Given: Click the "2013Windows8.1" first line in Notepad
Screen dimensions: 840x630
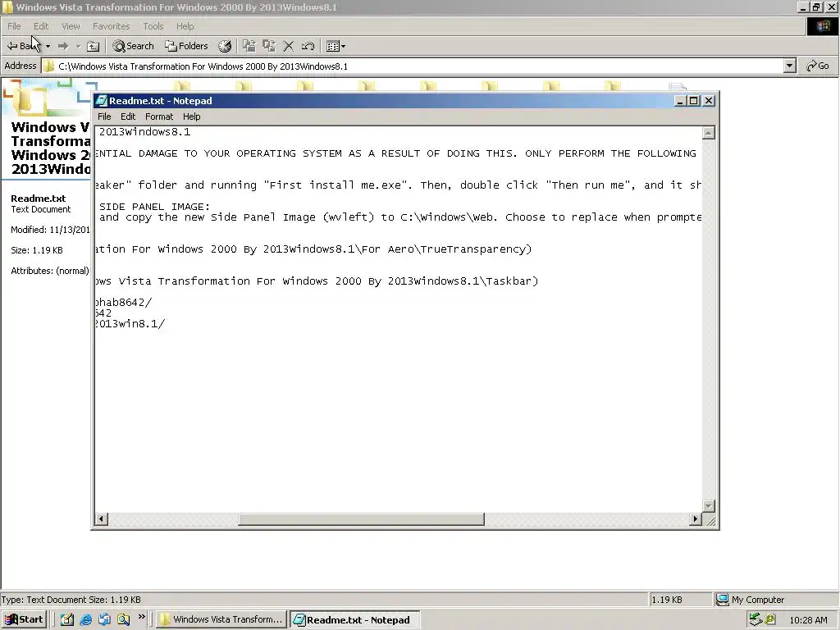Looking at the screenshot, I should [x=144, y=132].
